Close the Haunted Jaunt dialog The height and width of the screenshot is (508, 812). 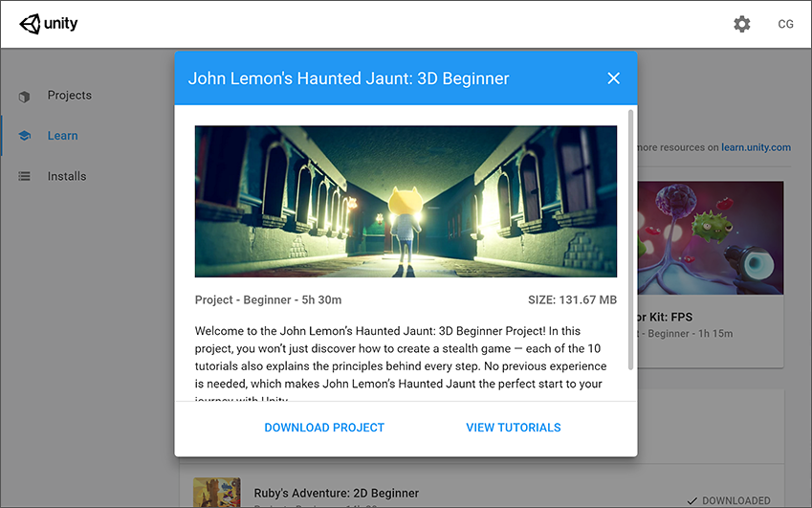point(614,78)
